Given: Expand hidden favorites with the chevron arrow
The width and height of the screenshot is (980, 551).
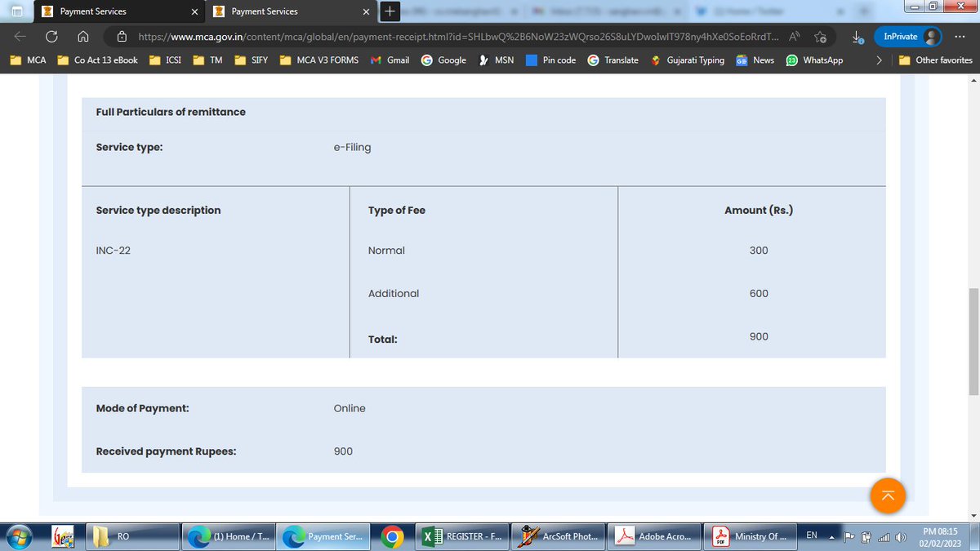Looking at the screenshot, I should pyautogui.click(x=880, y=60).
